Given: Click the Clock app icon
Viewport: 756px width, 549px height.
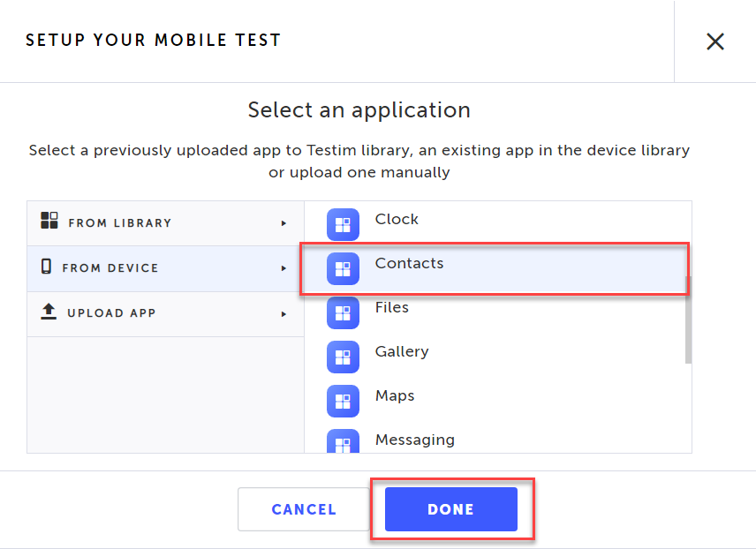Looking at the screenshot, I should (343, 224).
